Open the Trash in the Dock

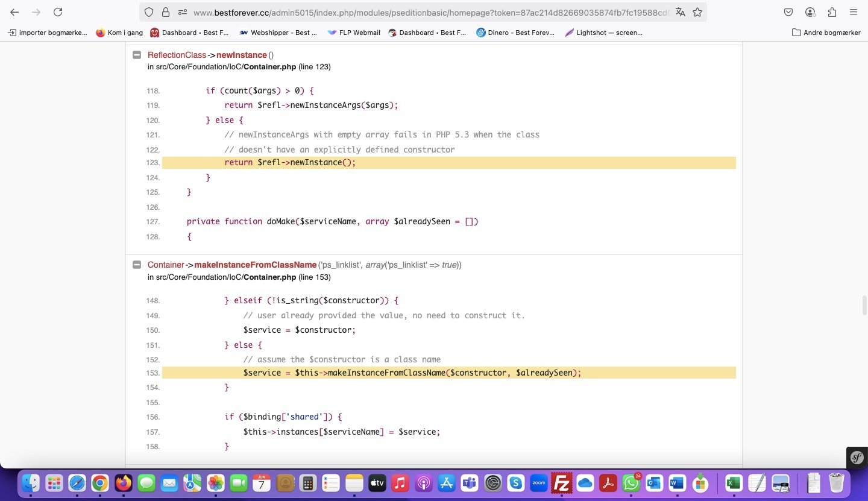[837, 483]
